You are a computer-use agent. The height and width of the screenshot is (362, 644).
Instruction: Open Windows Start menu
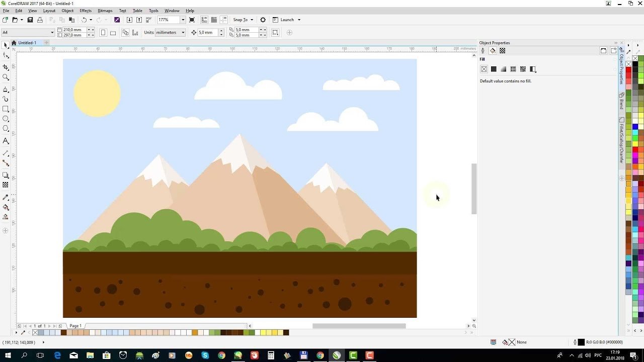click(x=8, y=355)
